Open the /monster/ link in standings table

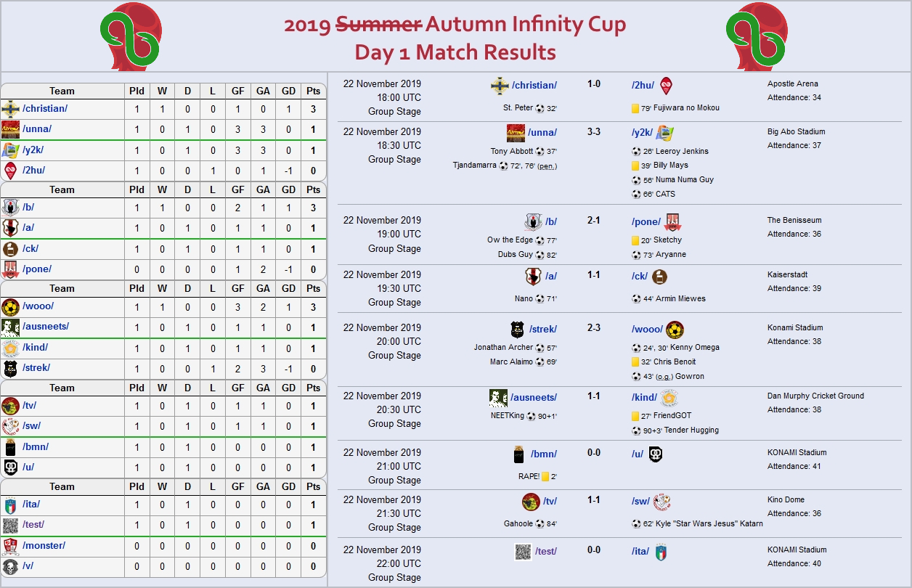pyautogui.click(x=44, y=545)
